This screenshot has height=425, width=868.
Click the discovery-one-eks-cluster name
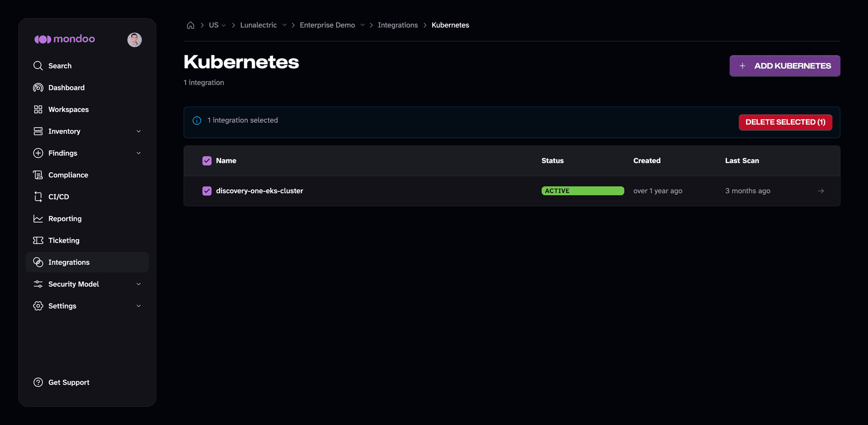pyautogui.click(x=259, y=191)
